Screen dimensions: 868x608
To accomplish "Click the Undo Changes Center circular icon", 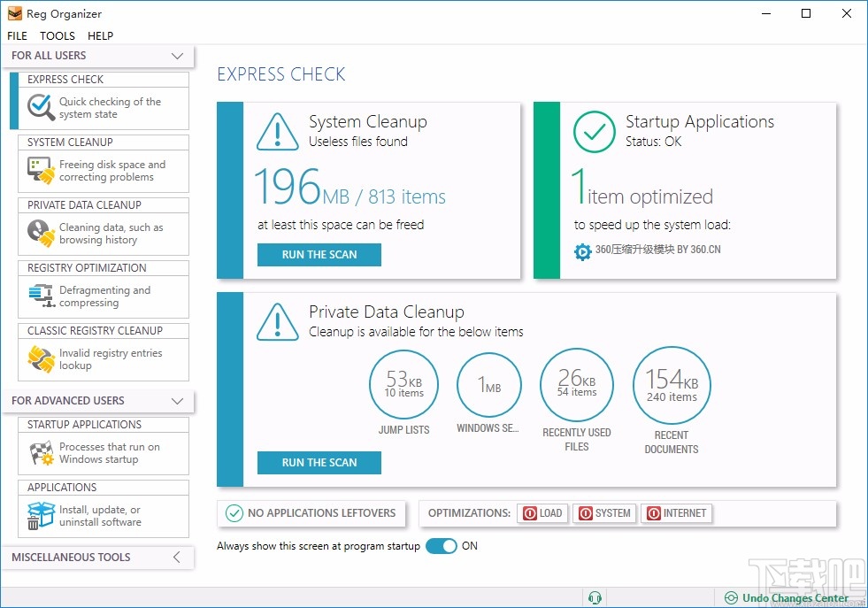I will [731, 598].
